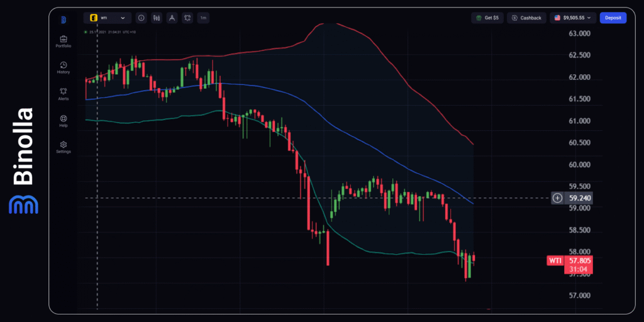The width and height of the screenshot is (644, 322).
Task: Open the Help lifebuoy icon
Action: [x=63, y=120]
